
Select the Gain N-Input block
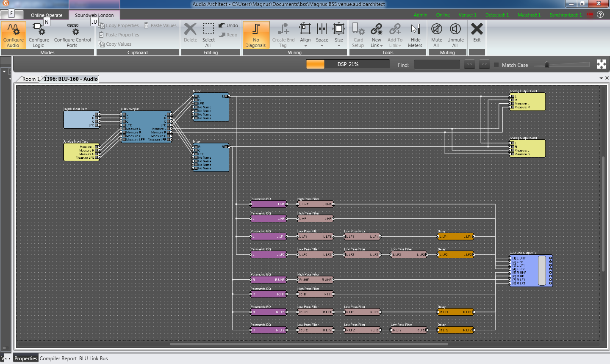pyautogui.click(x=146, y=127)
